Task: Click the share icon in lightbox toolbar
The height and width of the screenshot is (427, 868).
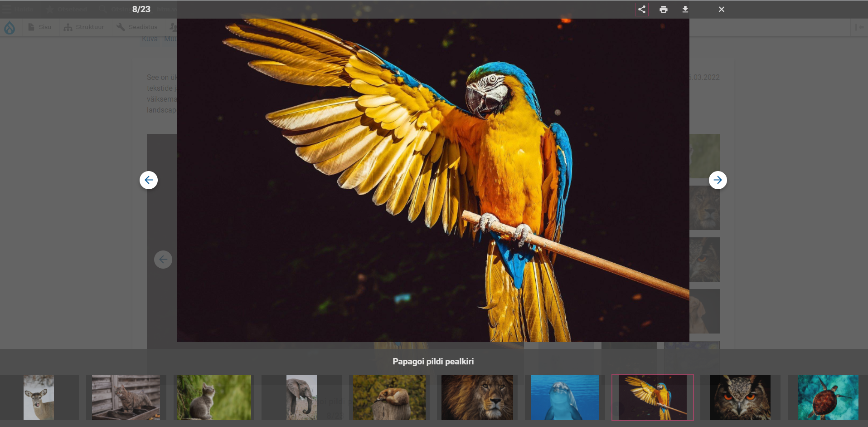Action: (x=641, y=10)
